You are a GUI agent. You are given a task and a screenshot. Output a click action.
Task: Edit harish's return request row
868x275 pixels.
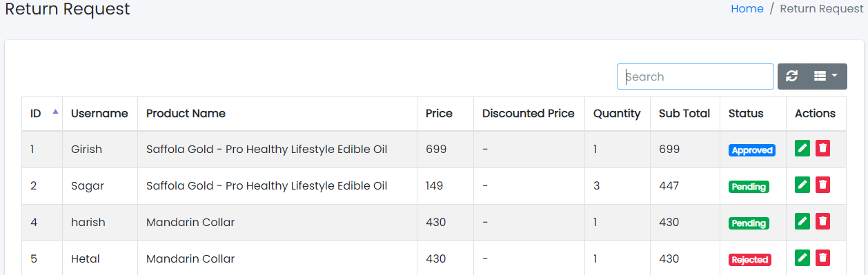(802, 221)
